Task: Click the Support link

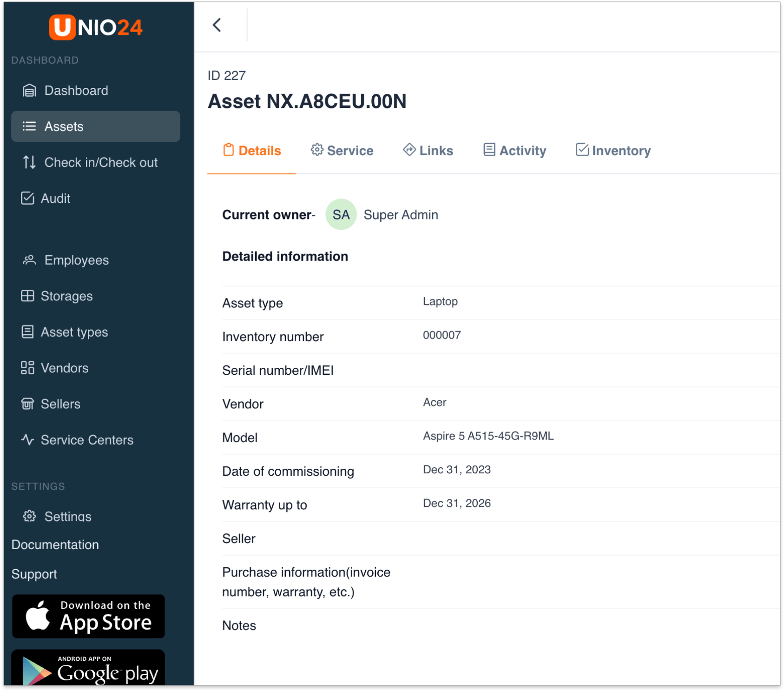Action: click(34, 574)
